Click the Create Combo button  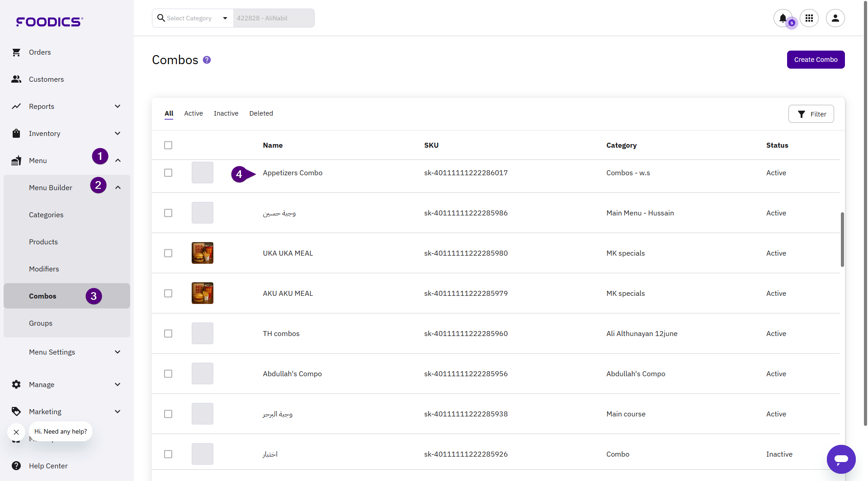tap(816, 60)
